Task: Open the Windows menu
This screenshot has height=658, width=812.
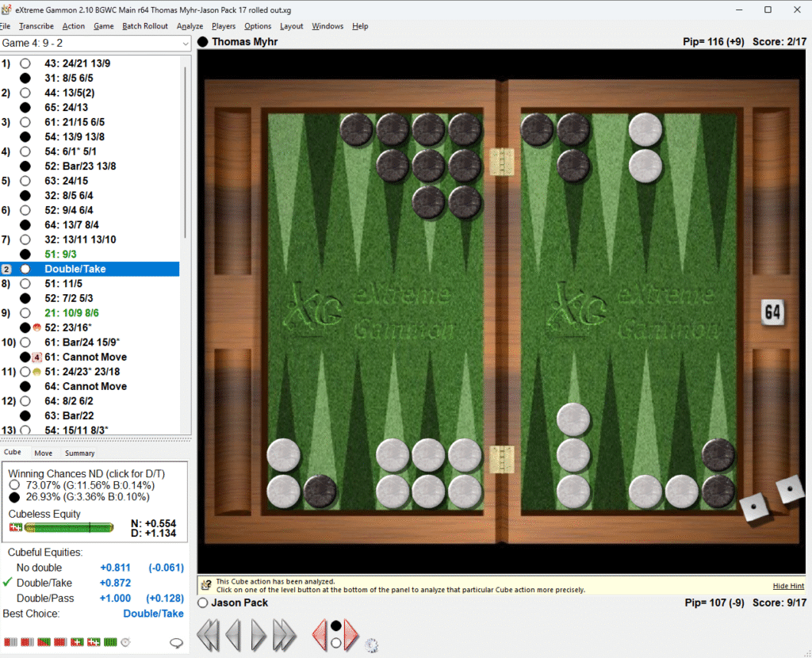Action: tap(327, 26)
